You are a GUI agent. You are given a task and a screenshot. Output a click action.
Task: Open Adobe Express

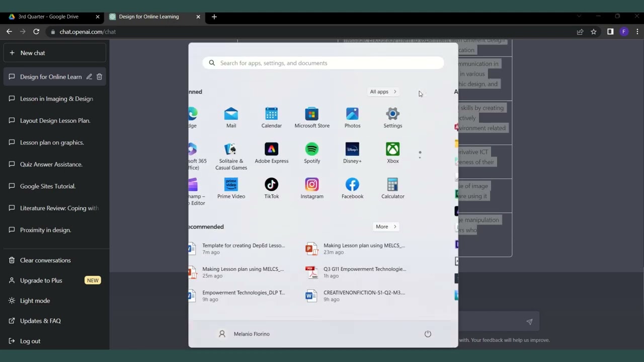point(271,153)
